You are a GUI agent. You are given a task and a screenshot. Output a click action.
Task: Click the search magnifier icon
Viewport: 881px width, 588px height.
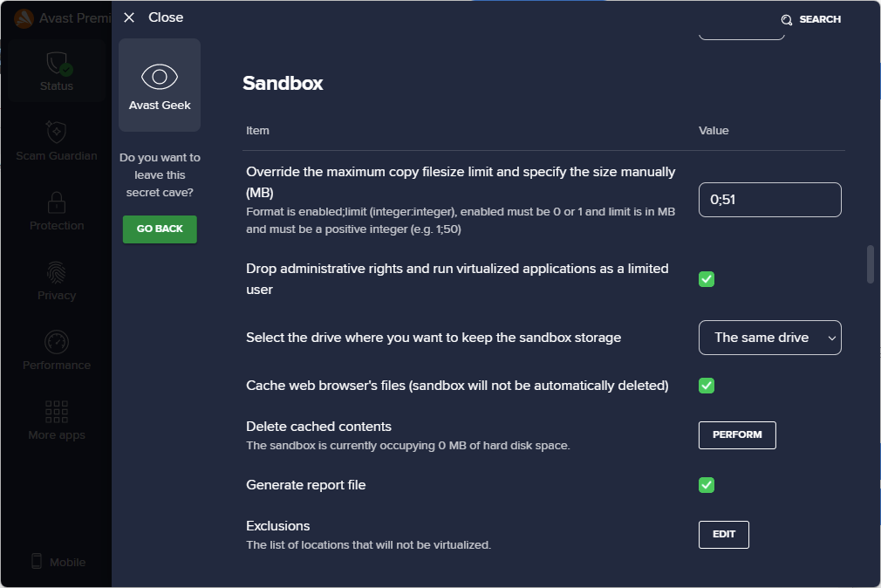point(787,20)
